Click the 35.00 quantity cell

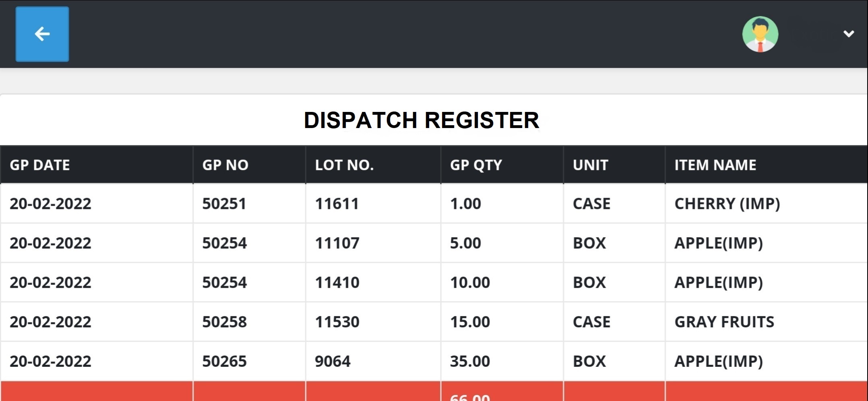(x=470, y=362)
